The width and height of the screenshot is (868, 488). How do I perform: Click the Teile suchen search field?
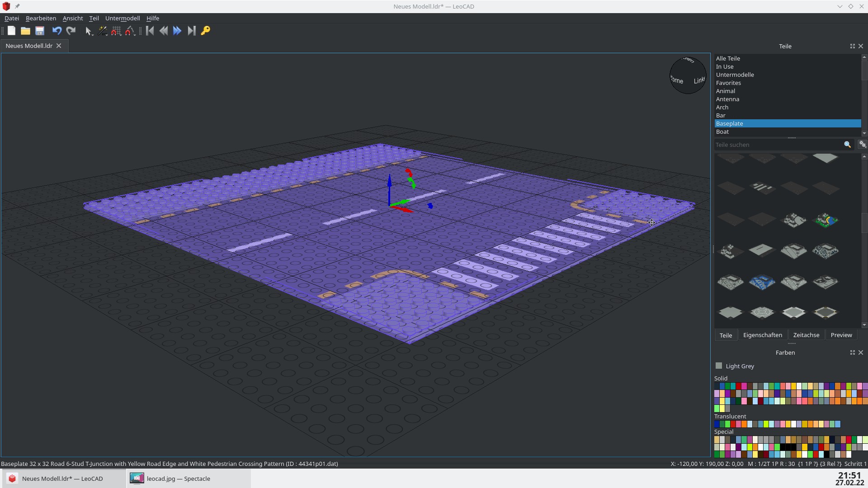pos(778,145)
